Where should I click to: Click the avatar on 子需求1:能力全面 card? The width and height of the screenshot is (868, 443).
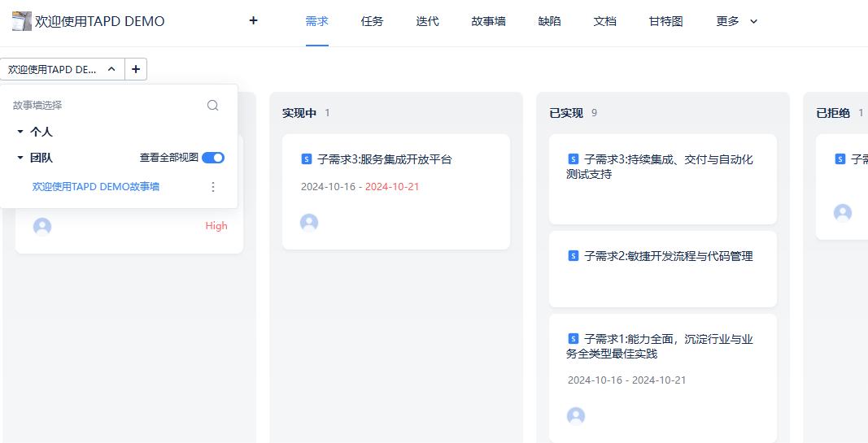pos(576,416)
